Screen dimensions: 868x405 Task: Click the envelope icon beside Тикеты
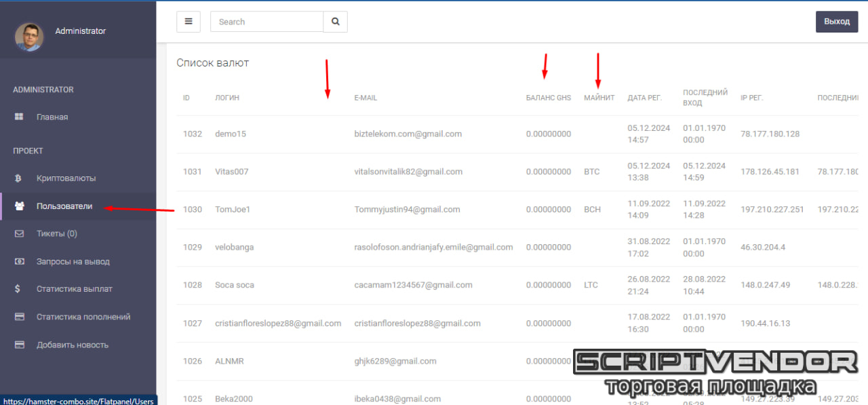click(19, 234)
